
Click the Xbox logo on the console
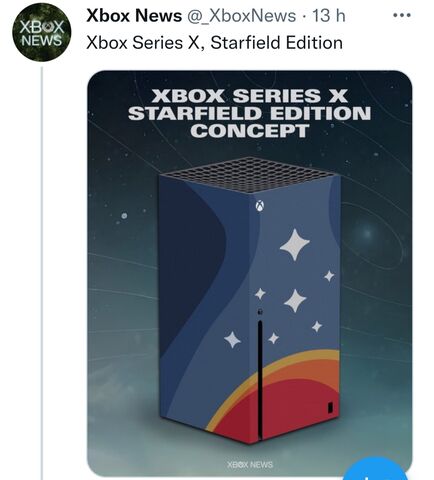(x=260, y=205)
